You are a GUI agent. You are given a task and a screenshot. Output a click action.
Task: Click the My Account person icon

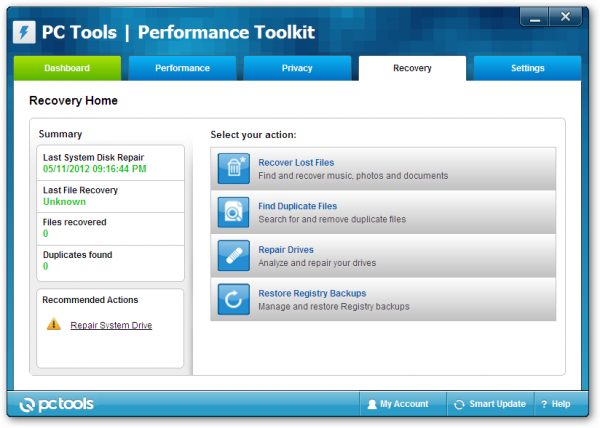tap(372, 404)
